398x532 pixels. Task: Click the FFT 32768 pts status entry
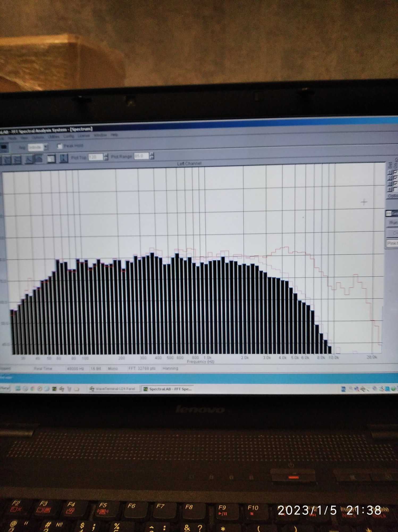coord(142,368)
